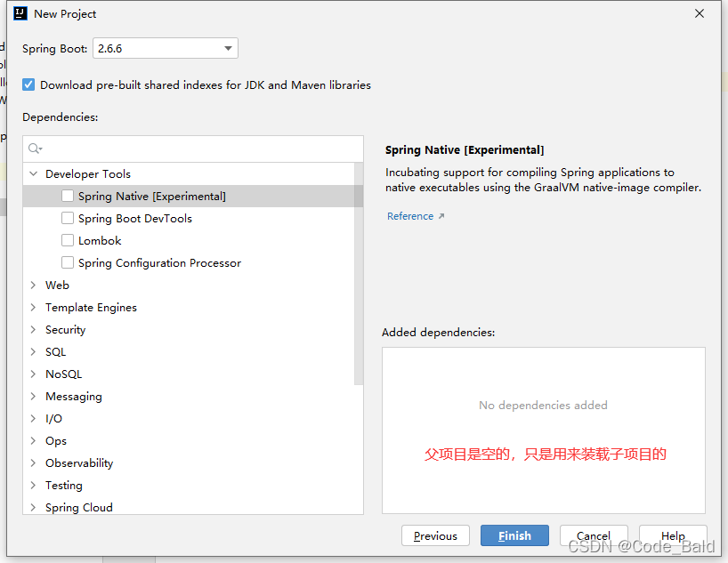Expand the Security category
This screenshot has height=563, width=728.
33,330
